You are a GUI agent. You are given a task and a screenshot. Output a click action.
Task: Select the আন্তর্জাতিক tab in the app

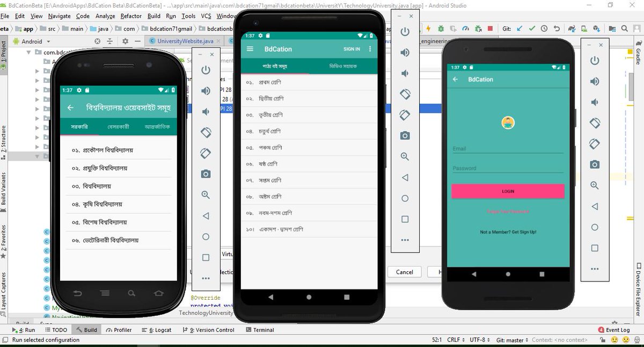tap(157, 127)
